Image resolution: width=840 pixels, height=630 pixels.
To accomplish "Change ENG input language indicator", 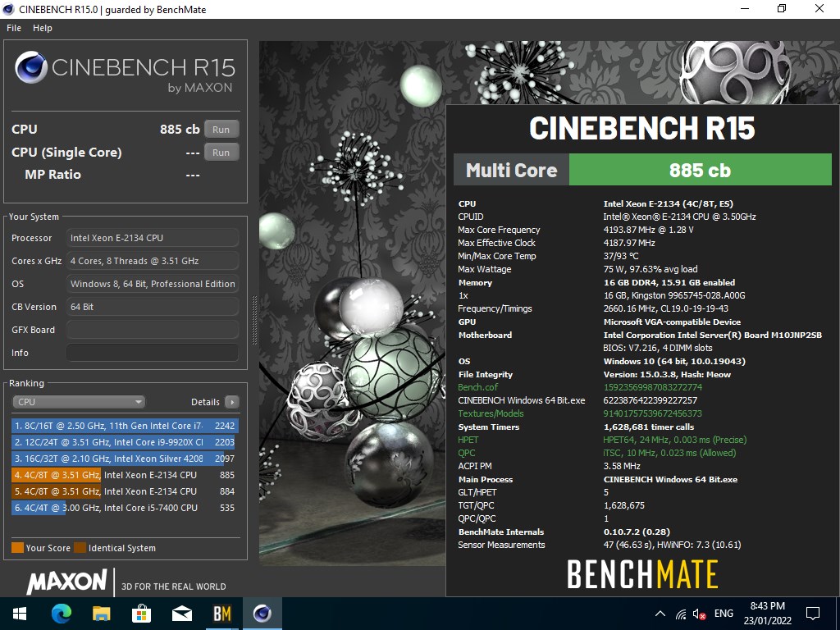I will click(724, 614).
